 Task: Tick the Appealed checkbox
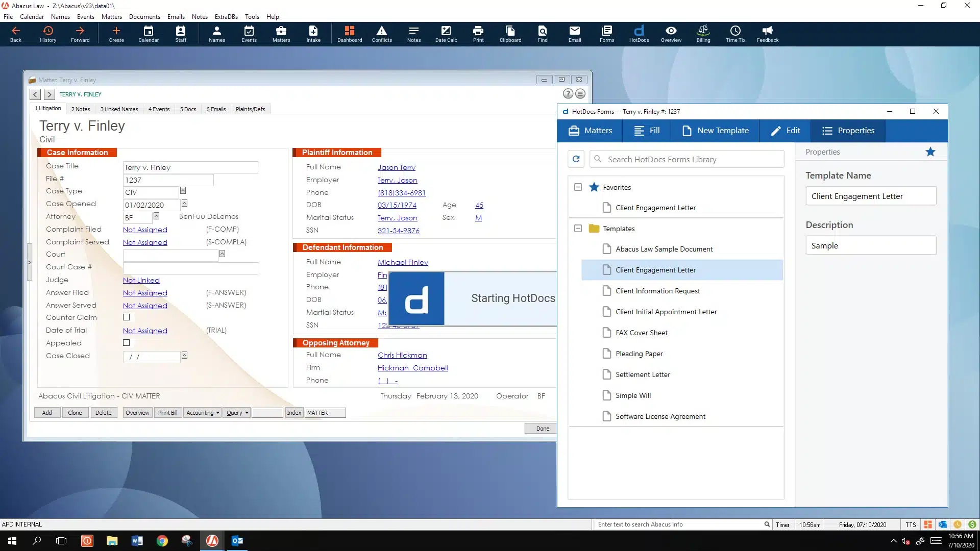pyautogui.click(x=126, y=343)
